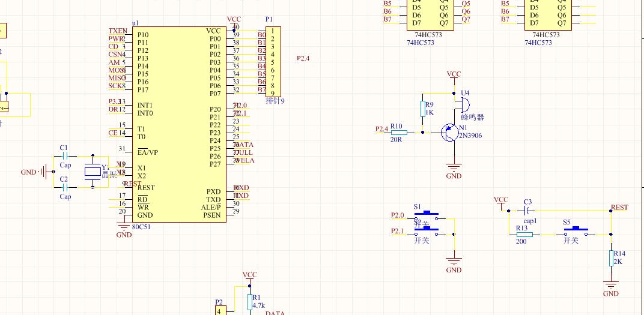Click the S5 designator text

pyautogui.click(x=567, y=223)
